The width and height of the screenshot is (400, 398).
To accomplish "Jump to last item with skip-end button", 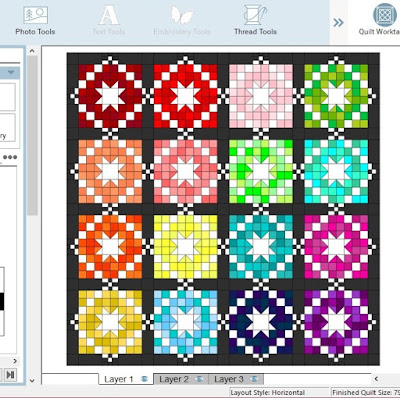I will 10,375.
